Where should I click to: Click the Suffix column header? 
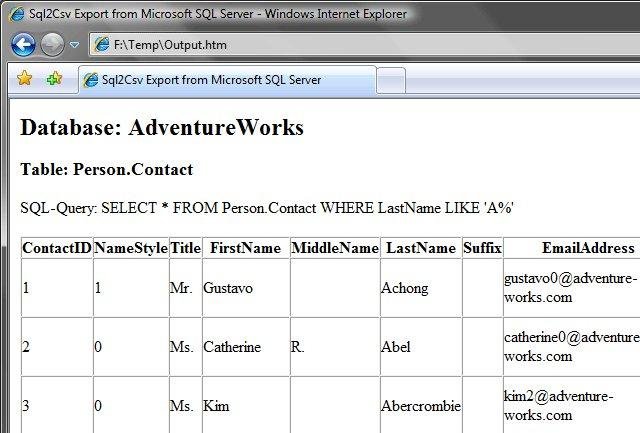click(x=482, y=248)
